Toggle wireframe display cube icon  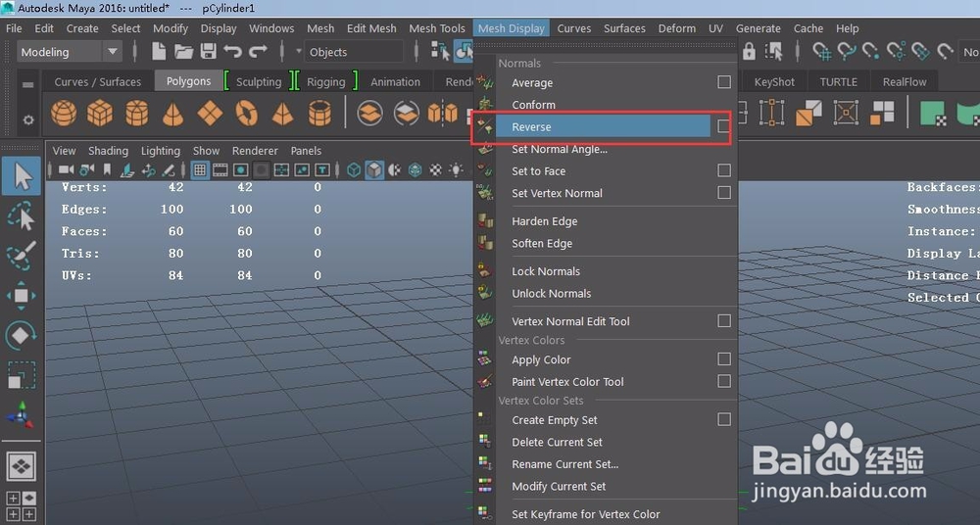pos(354,169)
